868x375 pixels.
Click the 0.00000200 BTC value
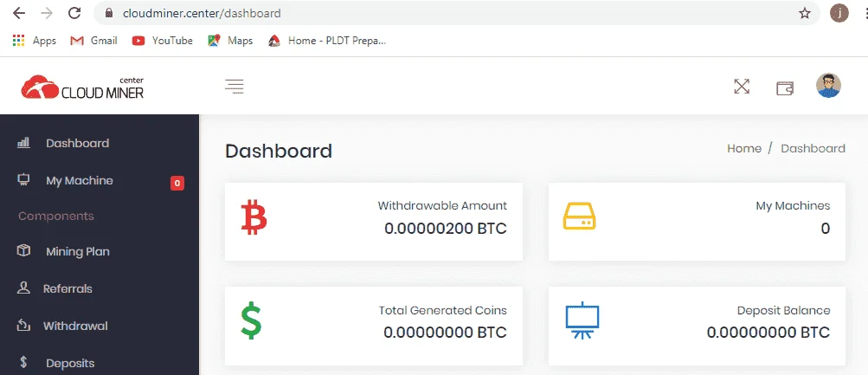coord(446,229)
